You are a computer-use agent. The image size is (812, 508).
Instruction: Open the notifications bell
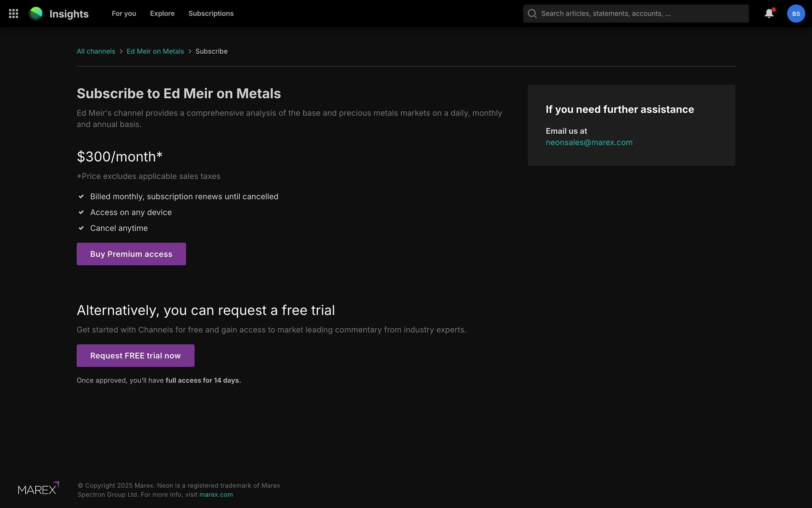click(769, 13)
